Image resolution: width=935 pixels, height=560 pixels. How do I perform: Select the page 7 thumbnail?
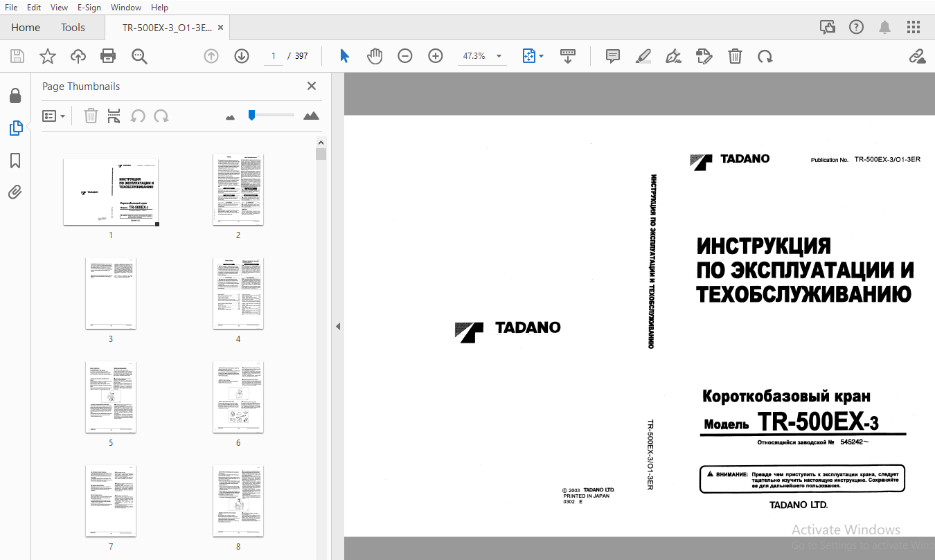click(111, 501)
